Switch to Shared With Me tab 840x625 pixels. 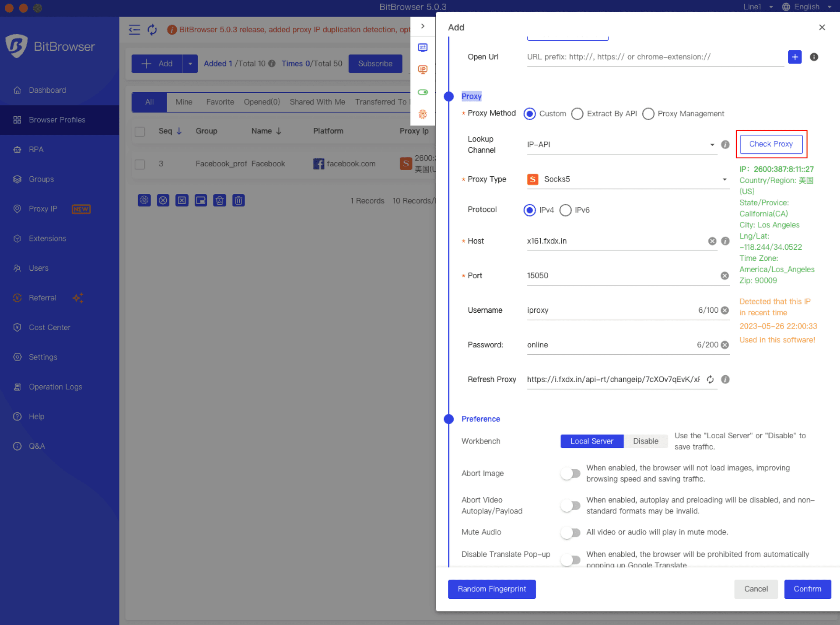317,102
